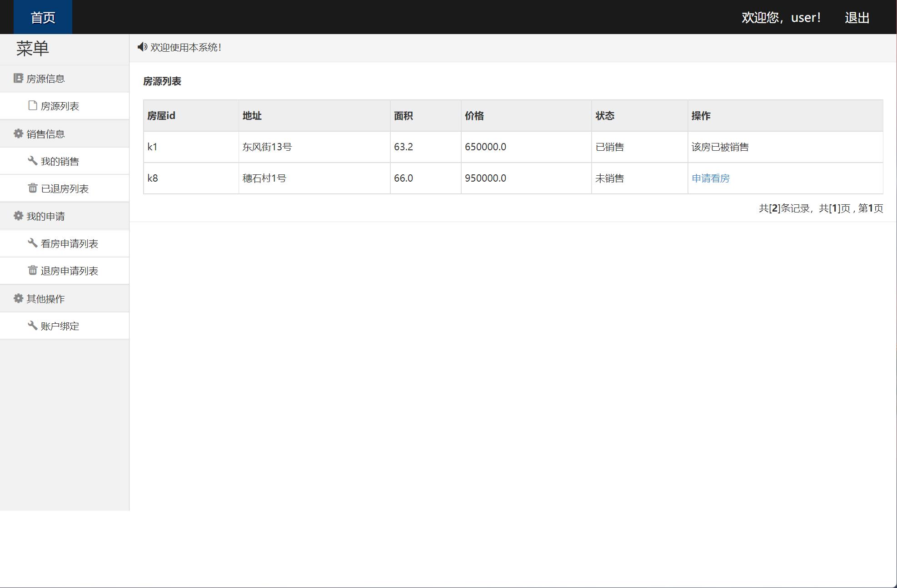Click the trash icon next to 退房申请列表
Viewport: 897px width, 588px height.
(33, 270)
